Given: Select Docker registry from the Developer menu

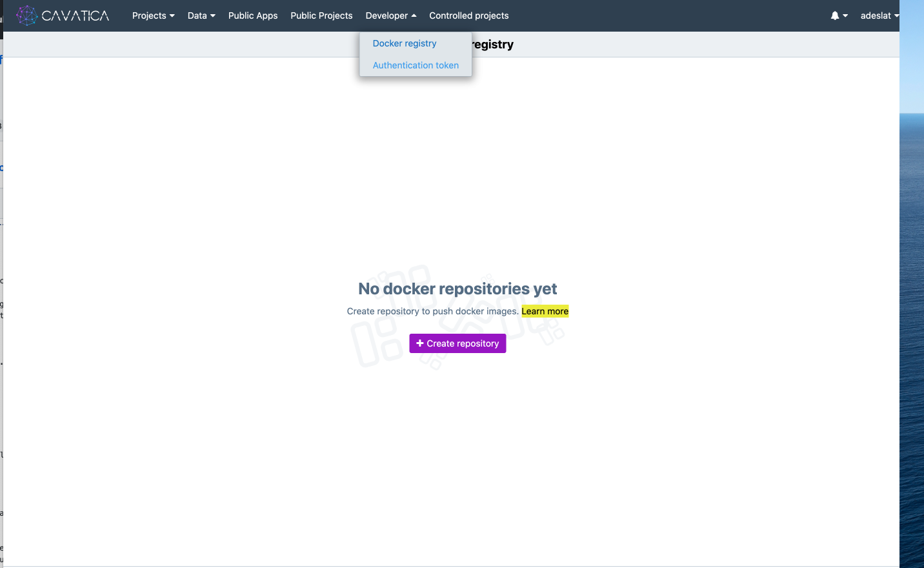Looking at the screenshot, I should click(405, 43).
